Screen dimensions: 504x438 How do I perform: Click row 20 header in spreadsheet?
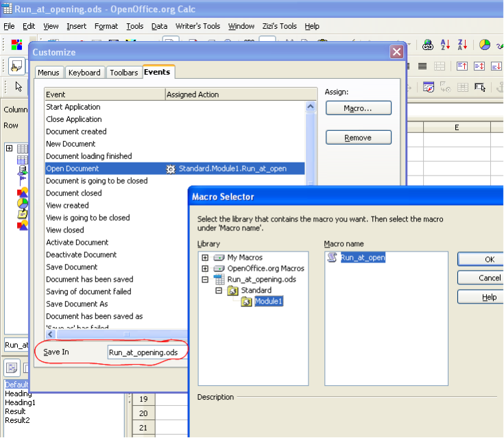click(143, 413)
